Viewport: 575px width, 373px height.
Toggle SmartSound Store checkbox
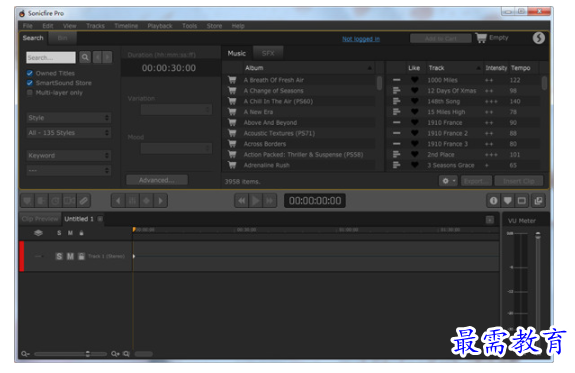(30, 83)
